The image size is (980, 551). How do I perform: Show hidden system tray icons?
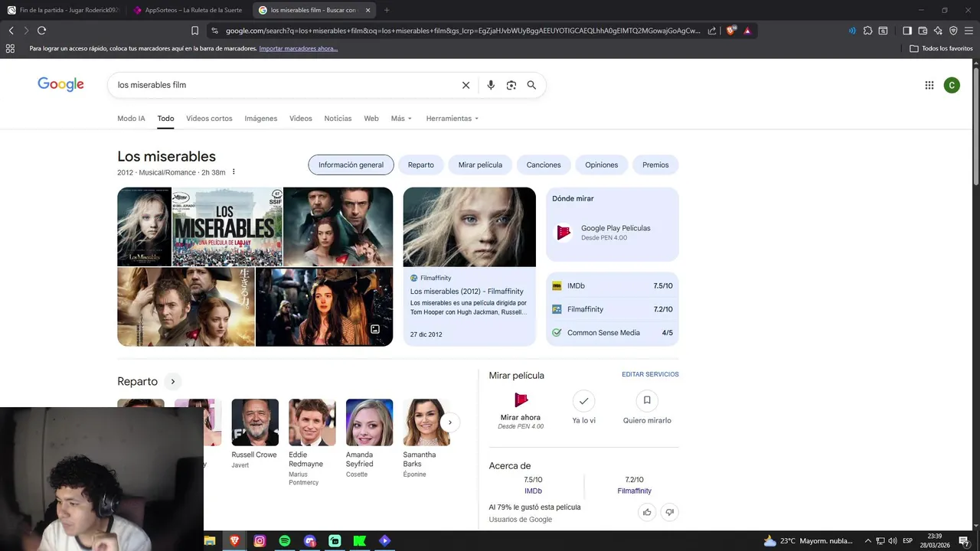tap(867, 541)
